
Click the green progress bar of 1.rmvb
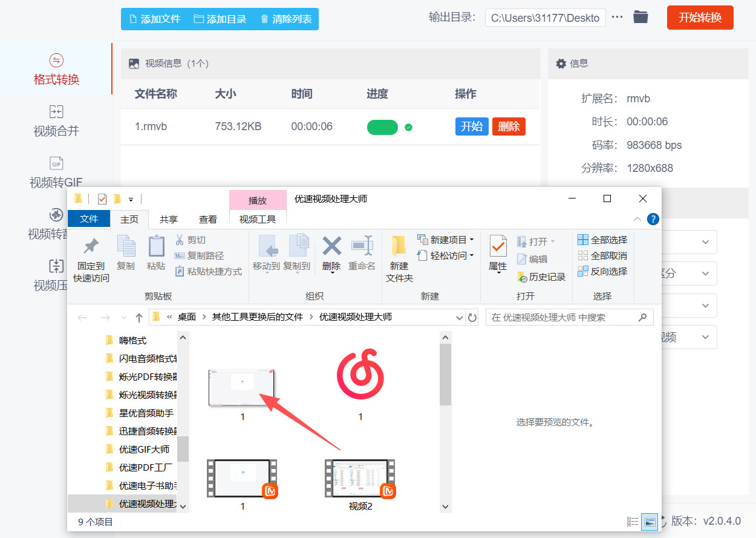tap(382, 127)
